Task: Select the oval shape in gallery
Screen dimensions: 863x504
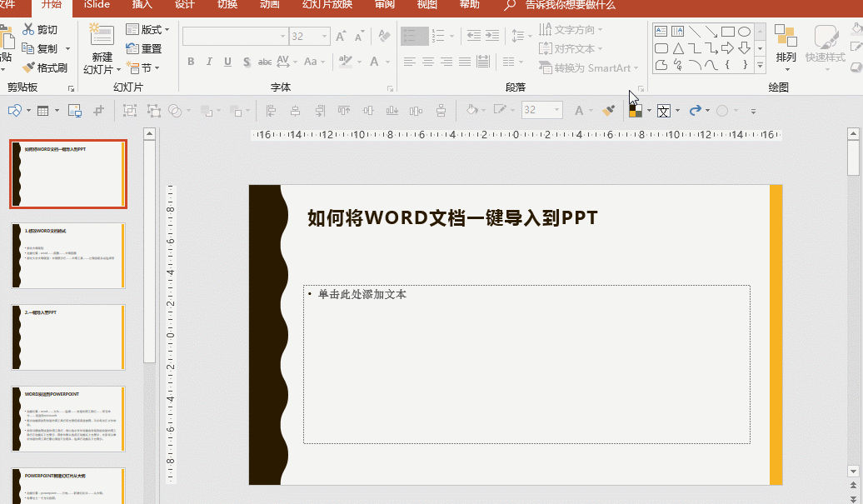Action: 744,32
